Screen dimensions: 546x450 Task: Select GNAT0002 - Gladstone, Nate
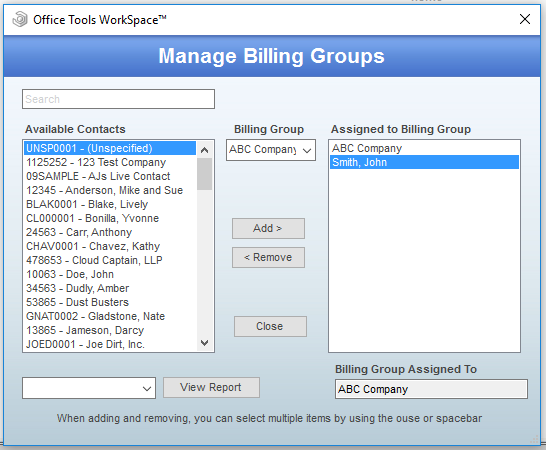coord(110,316)
